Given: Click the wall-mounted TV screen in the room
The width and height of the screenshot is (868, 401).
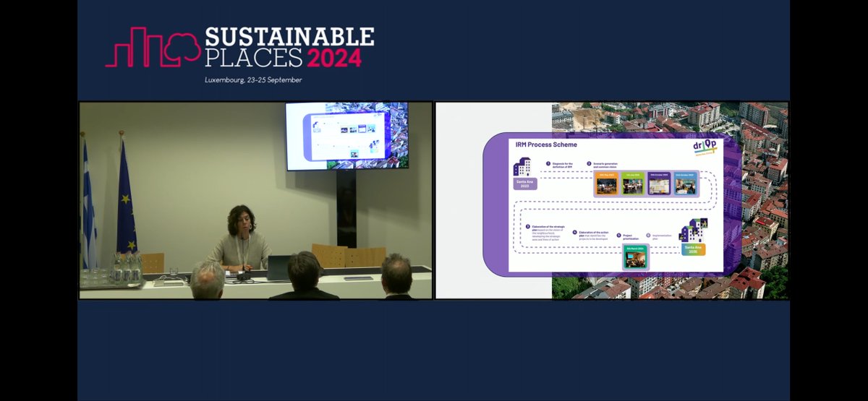Looking at the screenshot, I should click(x=346, y=135).
